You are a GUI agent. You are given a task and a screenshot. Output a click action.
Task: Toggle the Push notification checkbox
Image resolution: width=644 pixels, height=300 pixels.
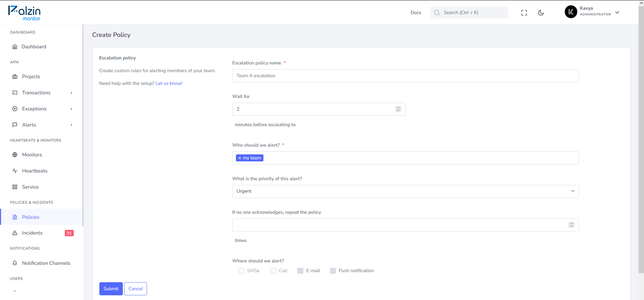coord(333,271)
